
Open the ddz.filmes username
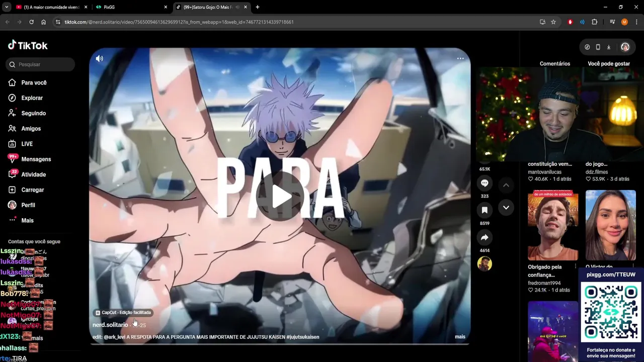pos(597,172)
